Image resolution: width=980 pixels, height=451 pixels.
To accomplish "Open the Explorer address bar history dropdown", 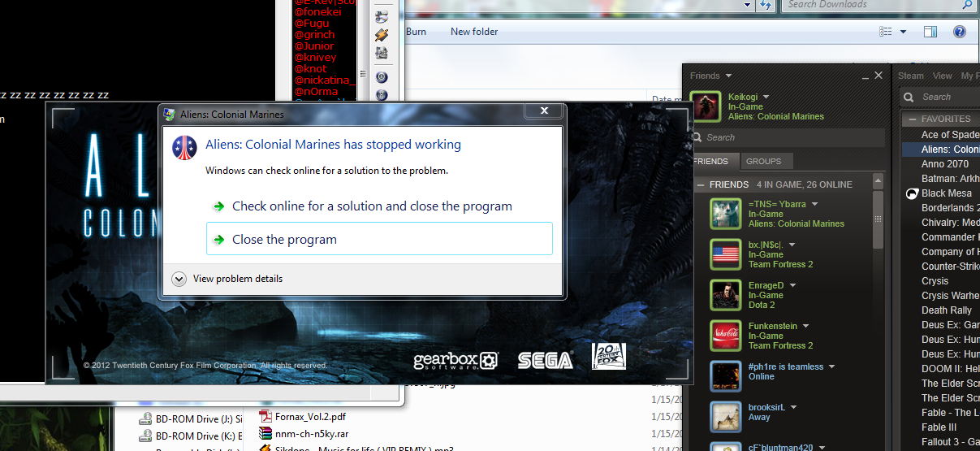I will pos(747,5).
